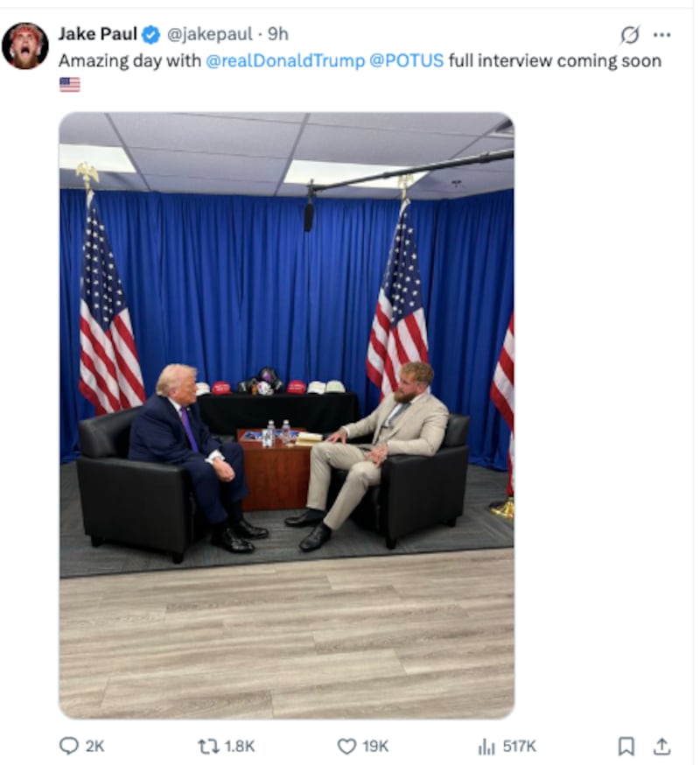Open Jake Paul's profile picture avatar
The image size is (700, 765).
(x=24, y=46)
